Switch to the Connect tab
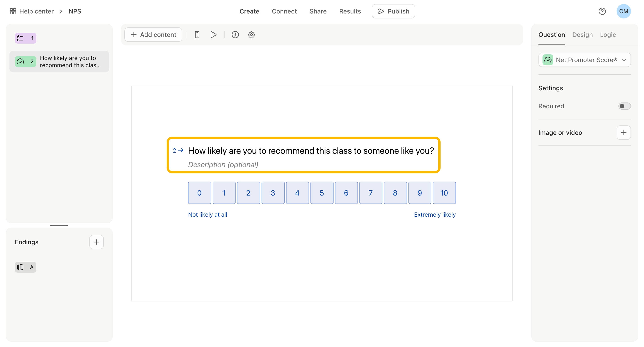The image size is (644, 347). tap(284, 11)
